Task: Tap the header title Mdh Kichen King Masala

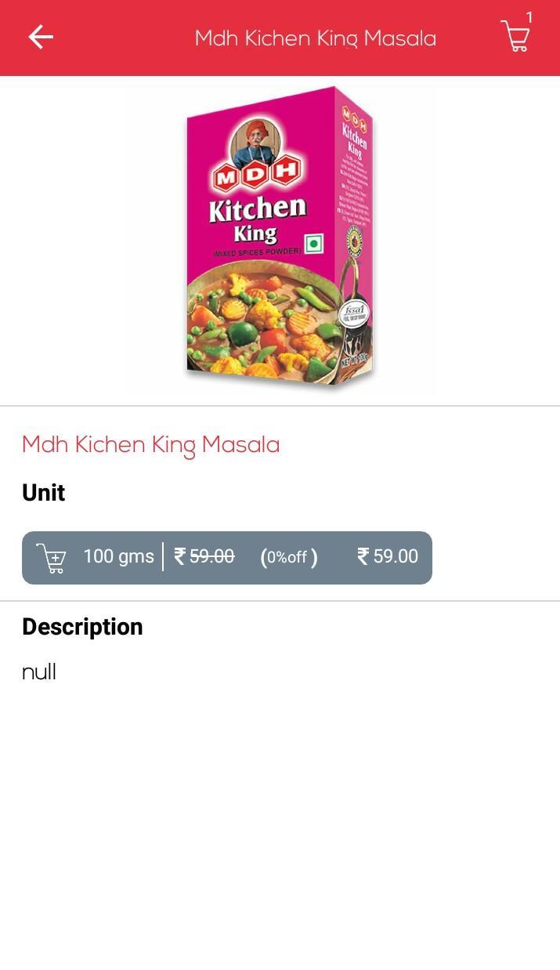Action: coord(316,38)
